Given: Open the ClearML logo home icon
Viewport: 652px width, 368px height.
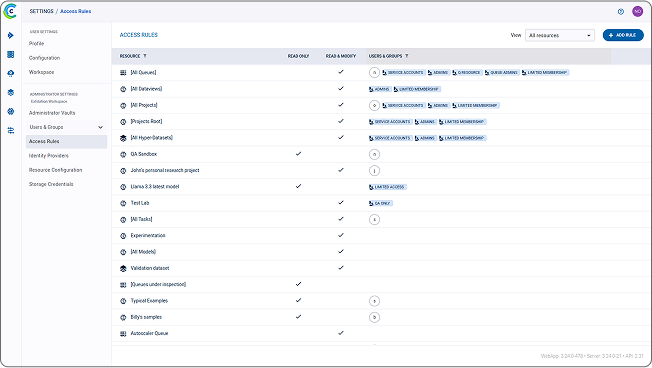Looking at the screenshot, I should click(x=10, y=11).
